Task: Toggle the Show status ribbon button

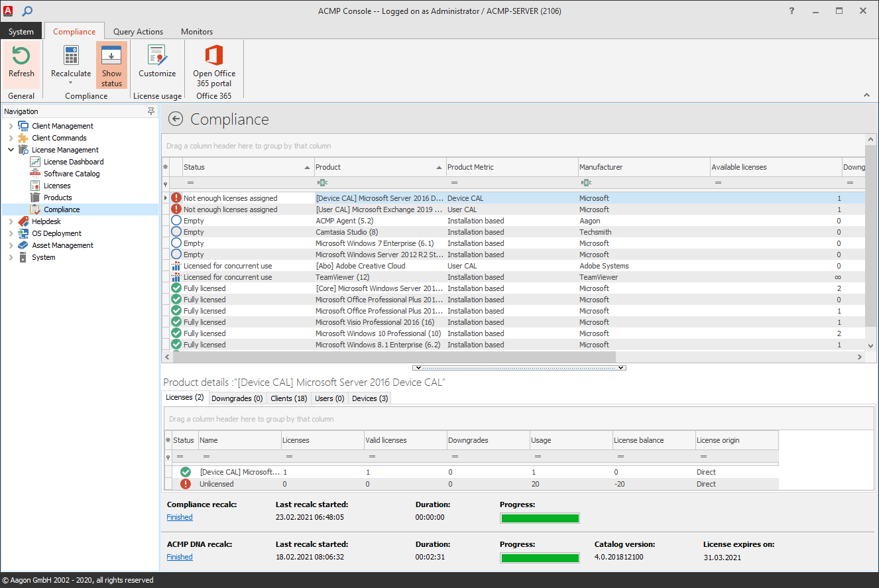Action: [111, 65]
